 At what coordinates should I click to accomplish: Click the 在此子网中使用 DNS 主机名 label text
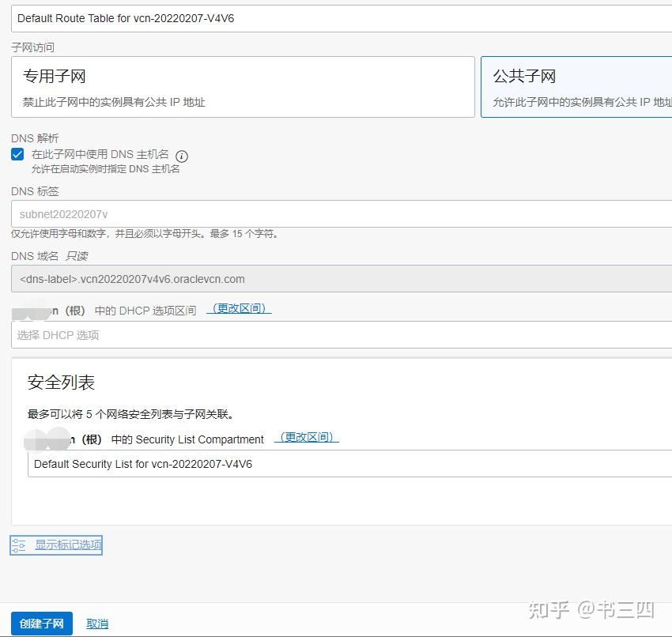100,155
